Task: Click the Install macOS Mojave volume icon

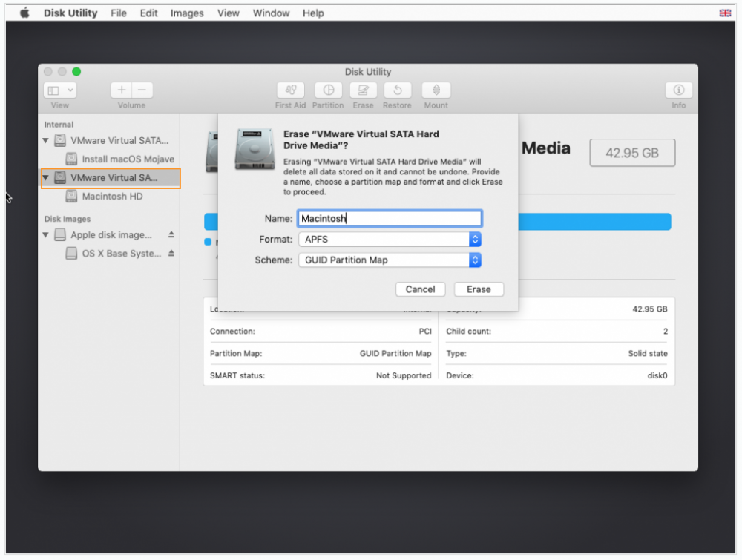Action: click(x=71, y=159)
